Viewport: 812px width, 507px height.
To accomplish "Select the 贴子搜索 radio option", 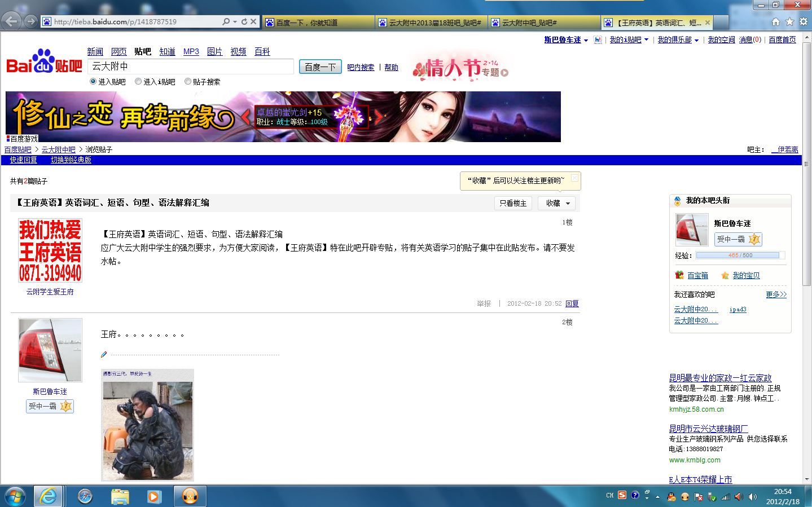I will pos(188,82).
